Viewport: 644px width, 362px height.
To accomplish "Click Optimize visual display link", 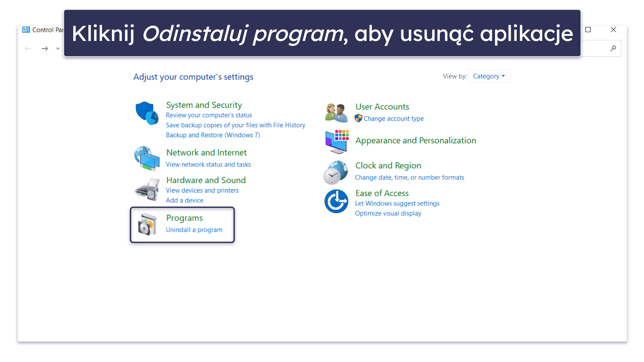I will 388,213.
